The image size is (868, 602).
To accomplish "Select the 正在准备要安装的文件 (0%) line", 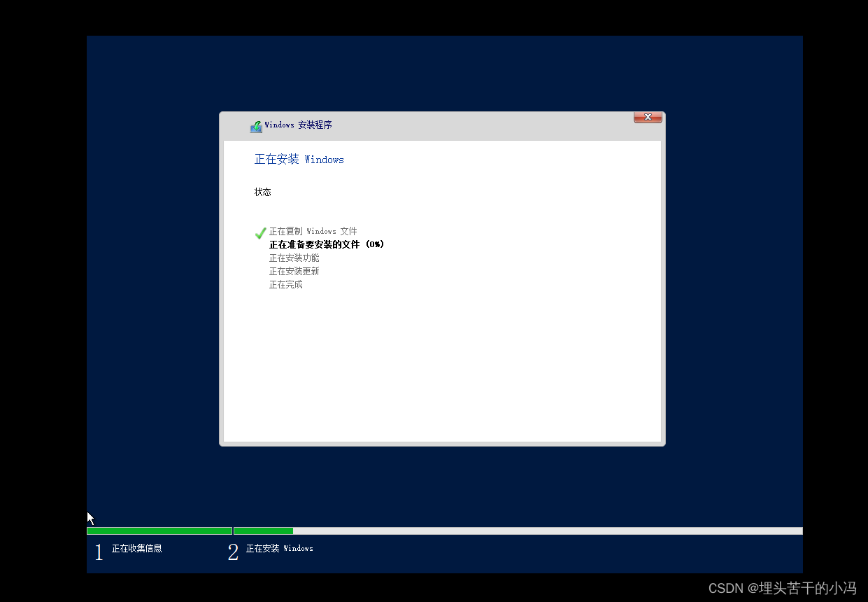I will point(327,244).
